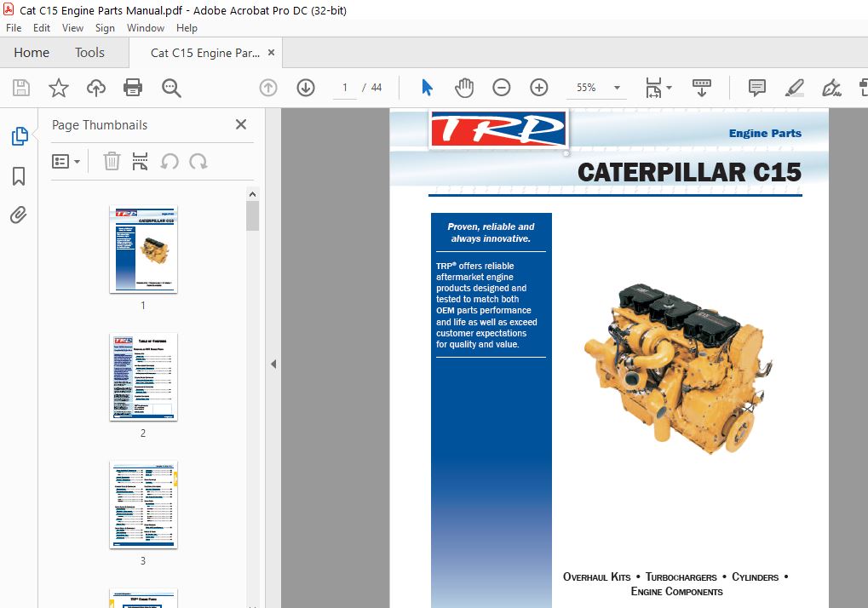Image resolution: width=868 pixels, height=608 pixels.
Task: Open the Sign document pen tool
Action: tap(831, 88)
